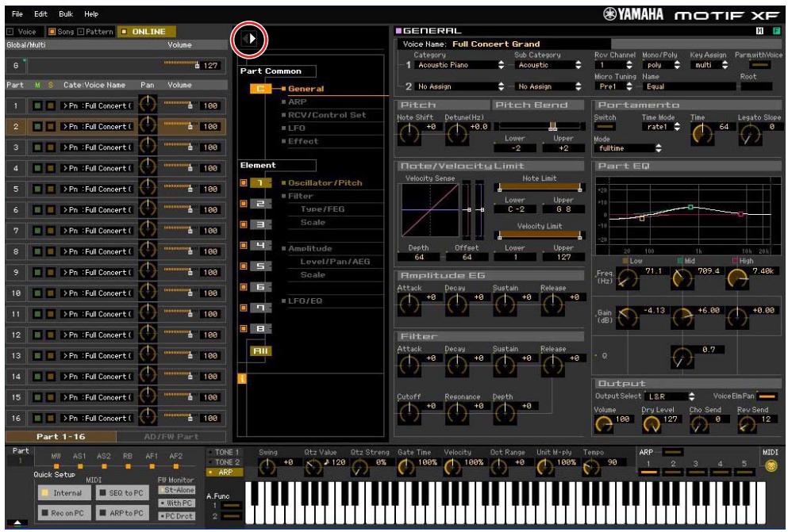Click the arpeggio Tempo knob
This screenshot has width=788, height=532.
point(591,468)
